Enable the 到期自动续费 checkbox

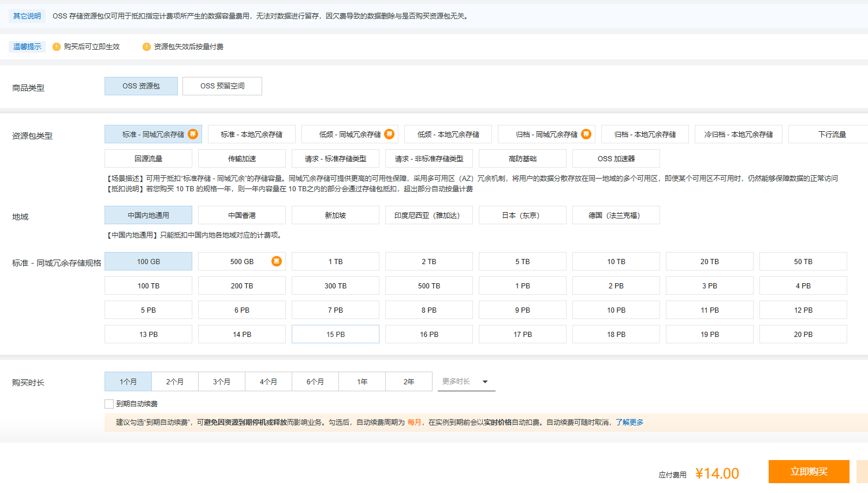coord(109,403)
